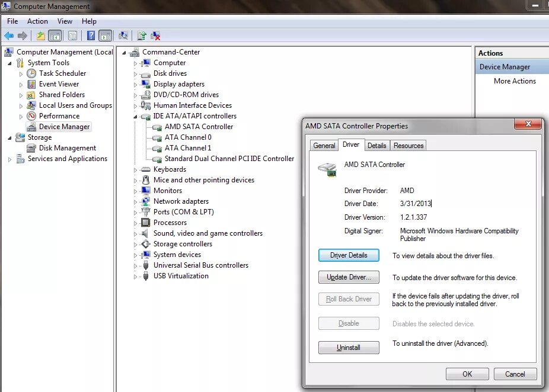Click the gray Forward arrow in toolbar
The height and width of the screenshot is (392, 549).
(23, 36)
